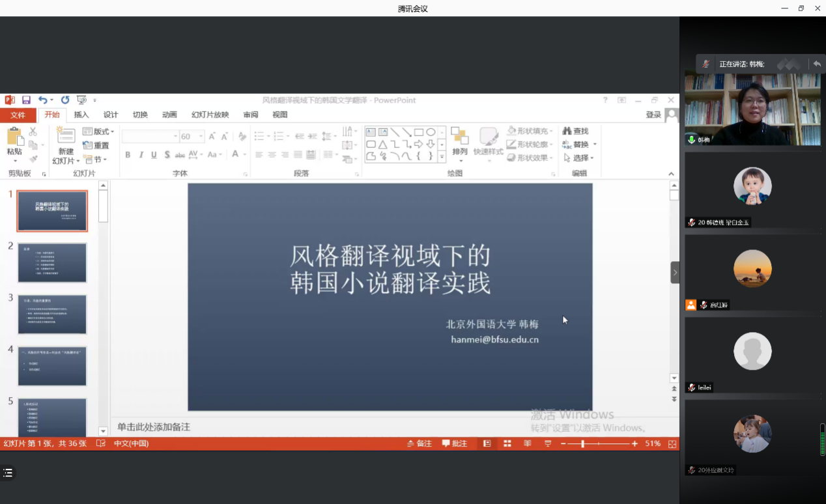
Task: Open the 插入 ribbon tab
Action: pyautogui.click(x=81, y=115)
